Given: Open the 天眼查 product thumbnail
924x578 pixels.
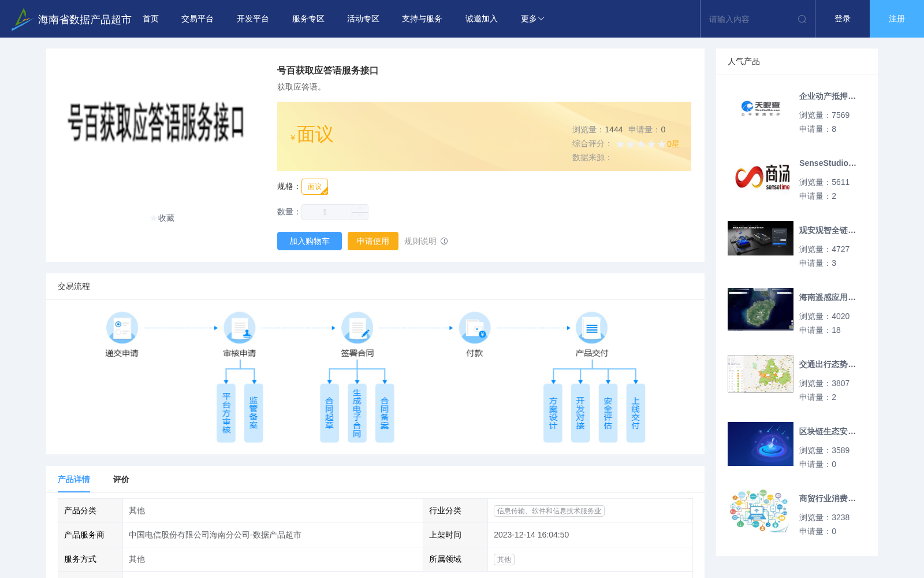Looking at the screenshot, I should tap(761, 109).
